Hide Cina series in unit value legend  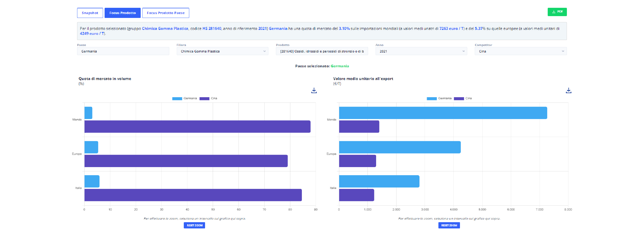pos(463,98)
